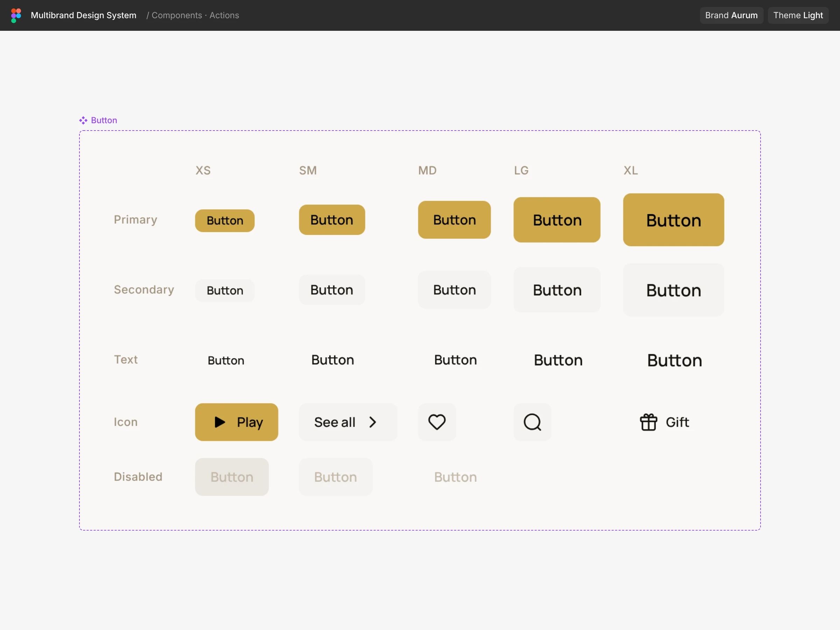Select the Icon row label
The image size is (840, 630).
pyautogui.click(x=126, y=422)
